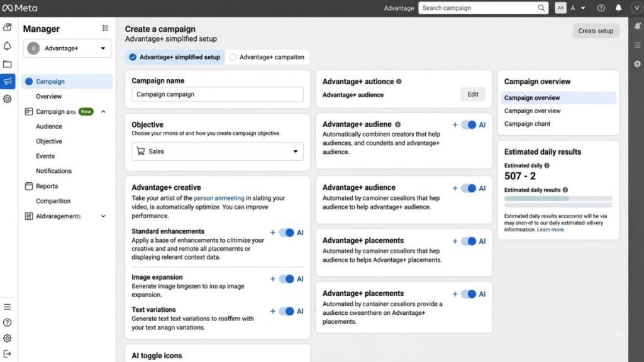Click the left rail upper gear icon
Image resolution: width=644 pixels, height=362 pixels.
pos(8,99)
